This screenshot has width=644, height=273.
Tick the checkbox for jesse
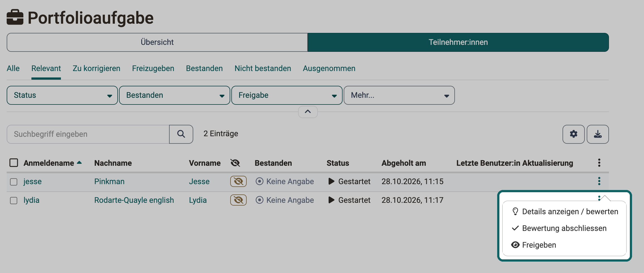14,182
